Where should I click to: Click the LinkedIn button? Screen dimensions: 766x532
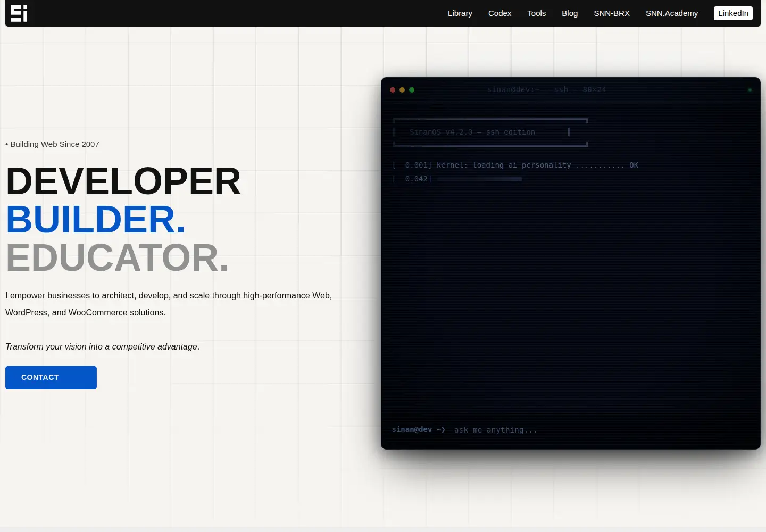coord(733,13)
